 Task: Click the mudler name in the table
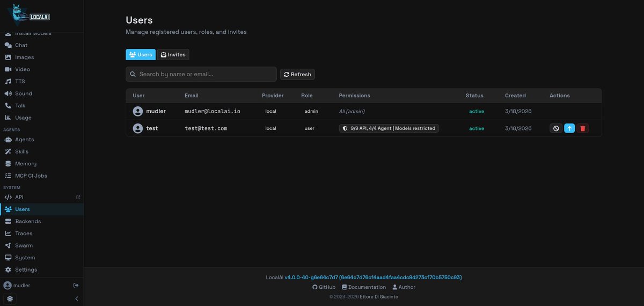156,111
